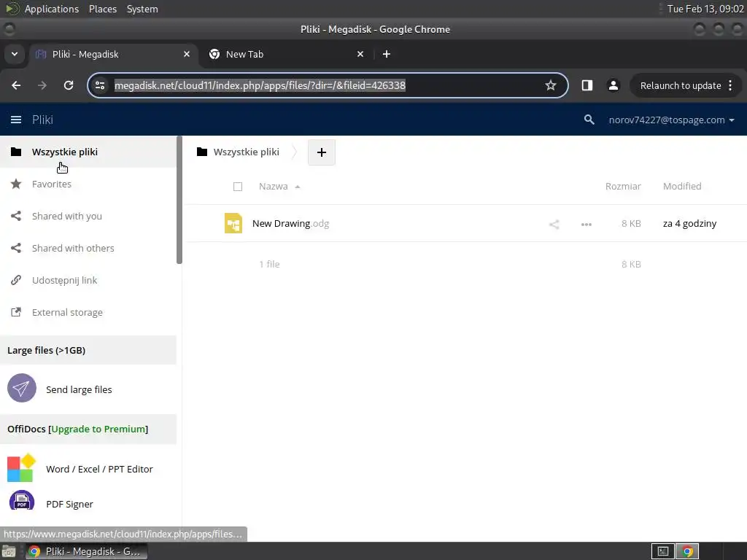Click the Word / Excel / PPT Editor icon
The image size is (747, 560).
point(21,467)
